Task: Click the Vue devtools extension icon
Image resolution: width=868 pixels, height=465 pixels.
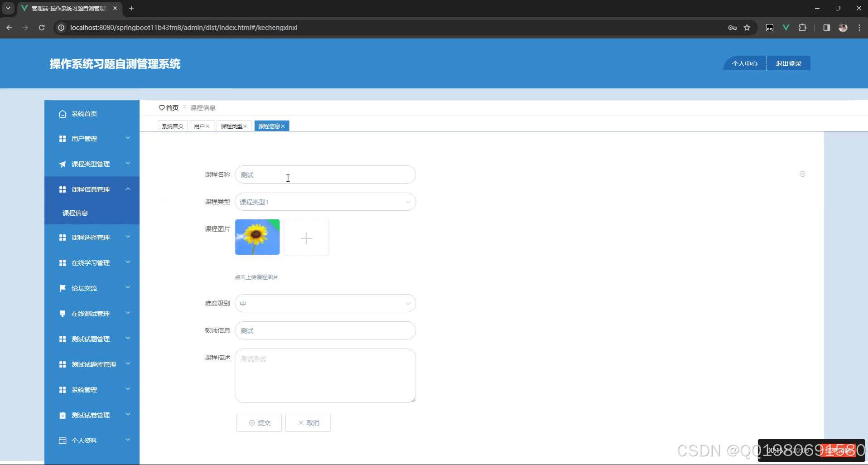Action: [786, 28]
